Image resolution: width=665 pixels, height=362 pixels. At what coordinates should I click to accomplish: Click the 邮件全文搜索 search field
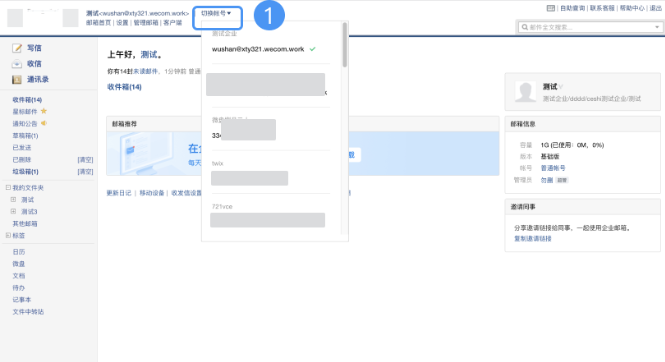tap(590, 27)
